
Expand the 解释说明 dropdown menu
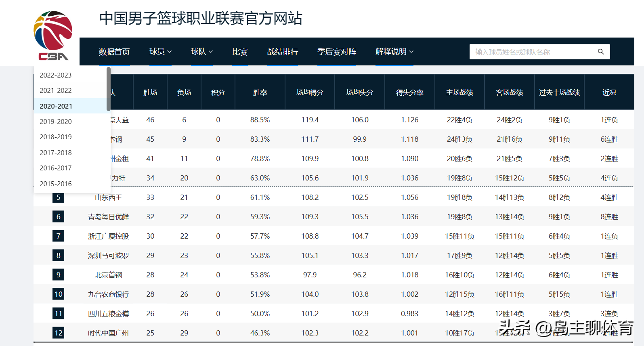pos(394,52)
